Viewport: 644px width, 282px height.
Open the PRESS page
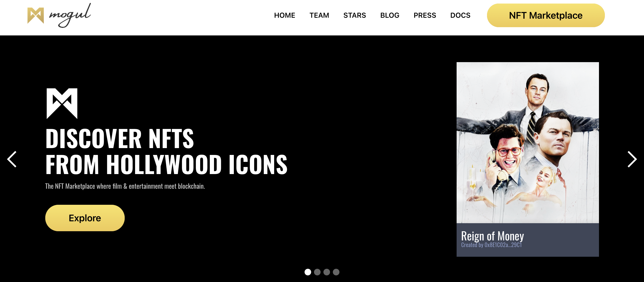click(x=425, y=15)
